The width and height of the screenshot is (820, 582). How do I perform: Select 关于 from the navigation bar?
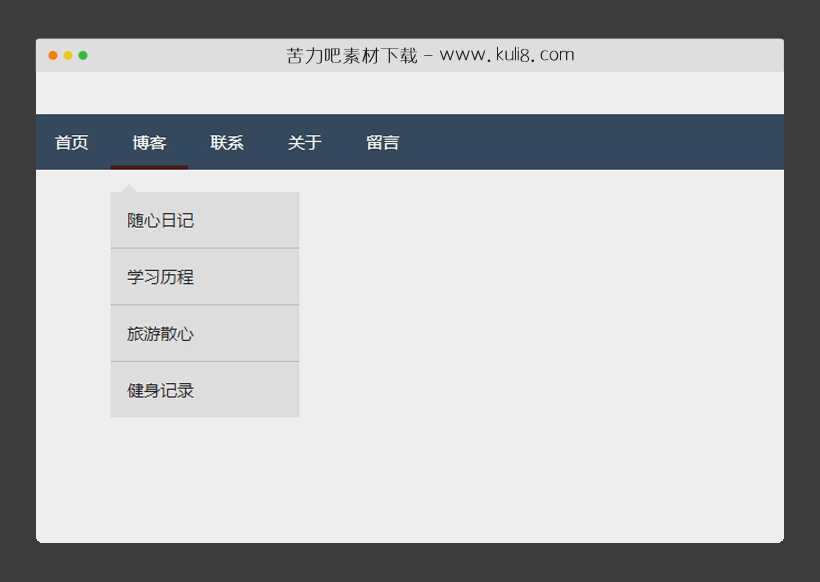point(304,142)
